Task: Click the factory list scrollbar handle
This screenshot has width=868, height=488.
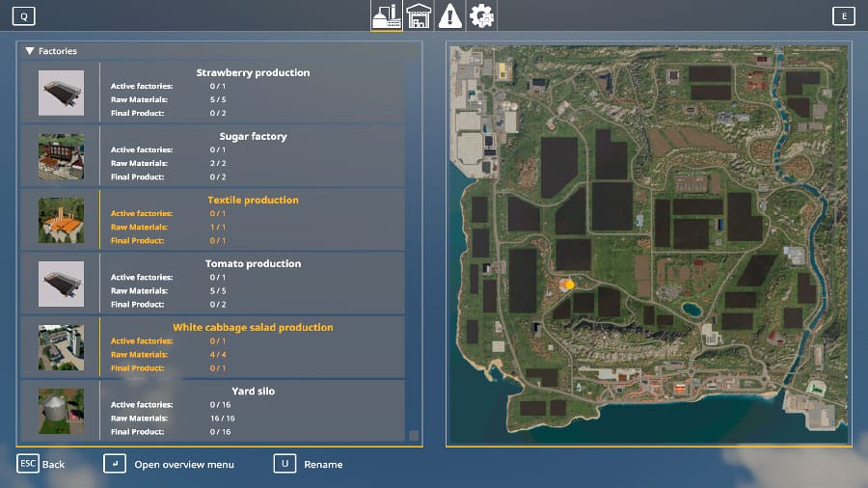Action: (x=414, y=435)
